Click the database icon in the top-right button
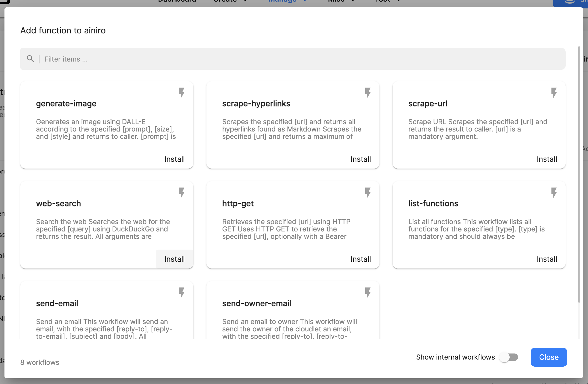This screenshot has width=588, height=384. [x=569, y=2]
